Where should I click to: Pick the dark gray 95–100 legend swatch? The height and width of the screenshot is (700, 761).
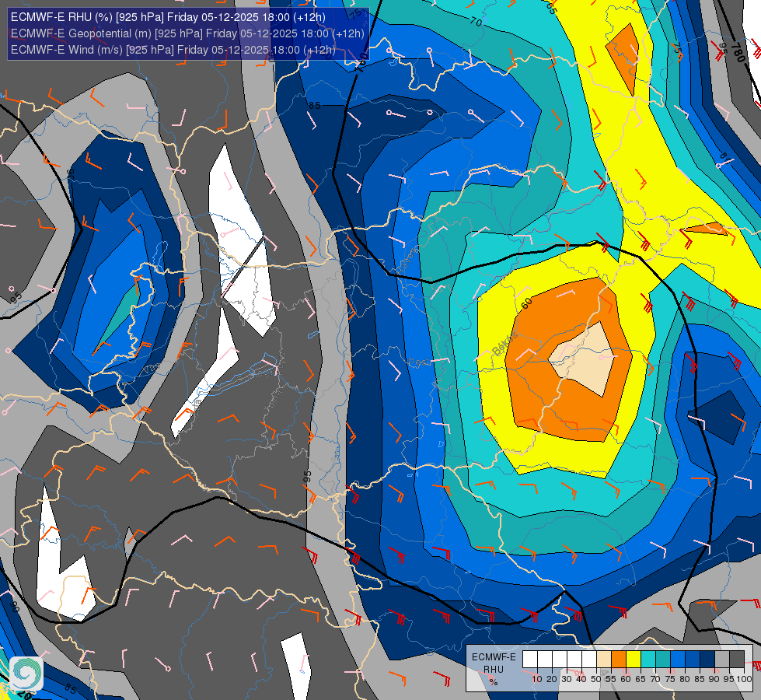(x=737, y=660)
